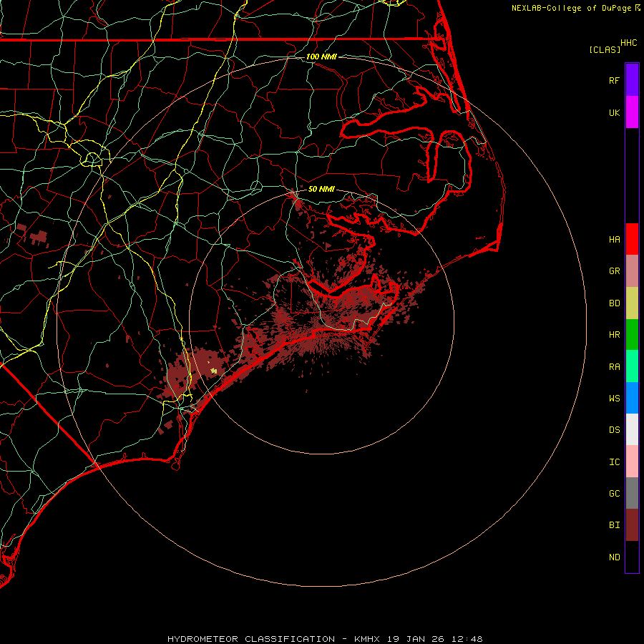Screen dimensions: 644x644
Task: Click the yellow BD echo pixels inland
Action: [213, 371]
